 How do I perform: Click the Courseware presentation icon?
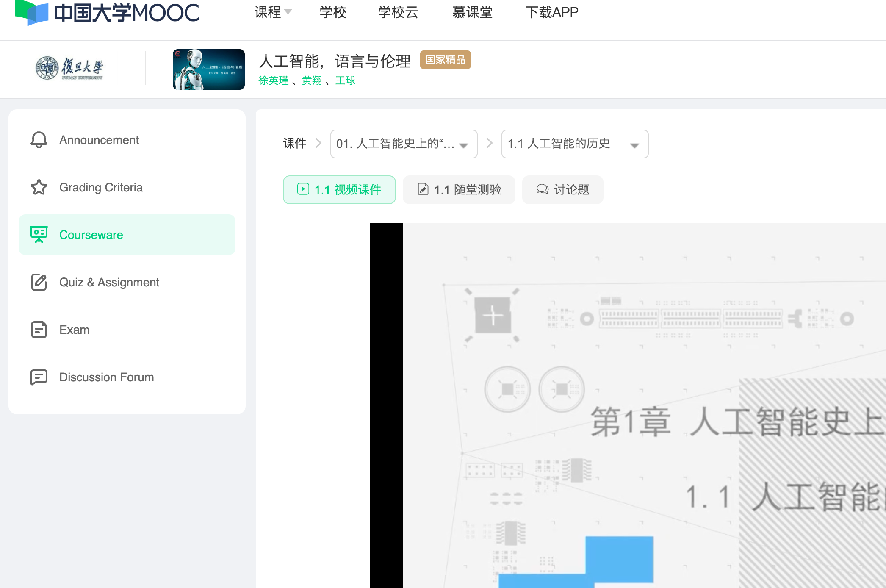pyautogui.click(x=39, y=235)
